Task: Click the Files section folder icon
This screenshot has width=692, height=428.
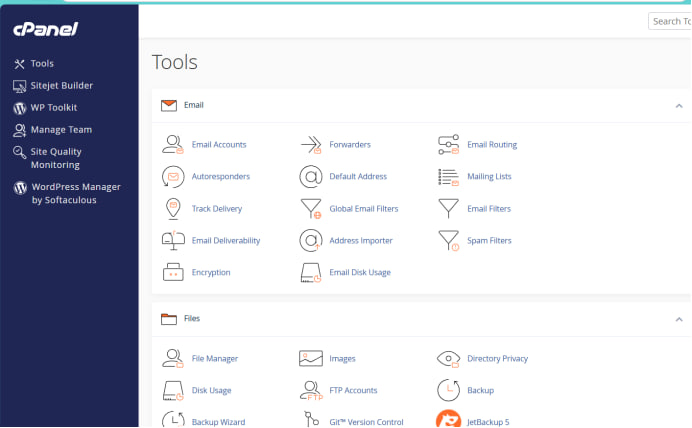Action: click(x=169, y=319)
